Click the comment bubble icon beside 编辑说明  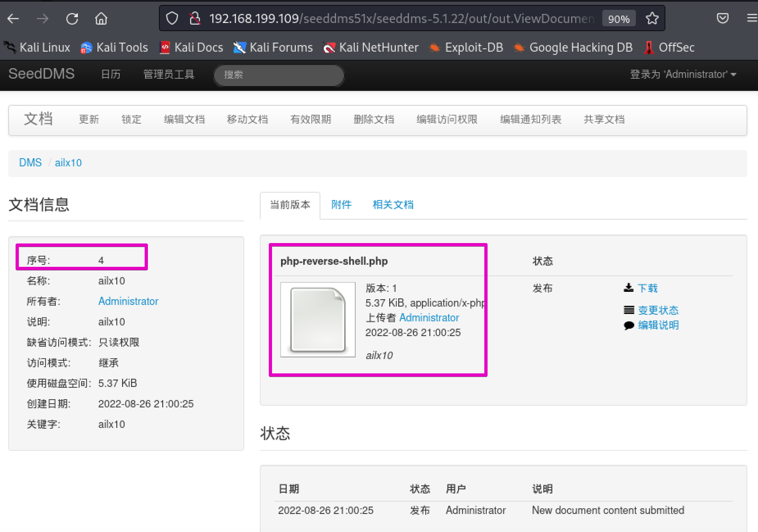629,325
